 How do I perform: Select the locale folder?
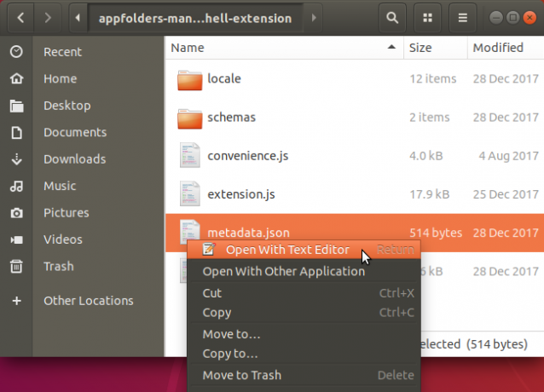(355, 78)
